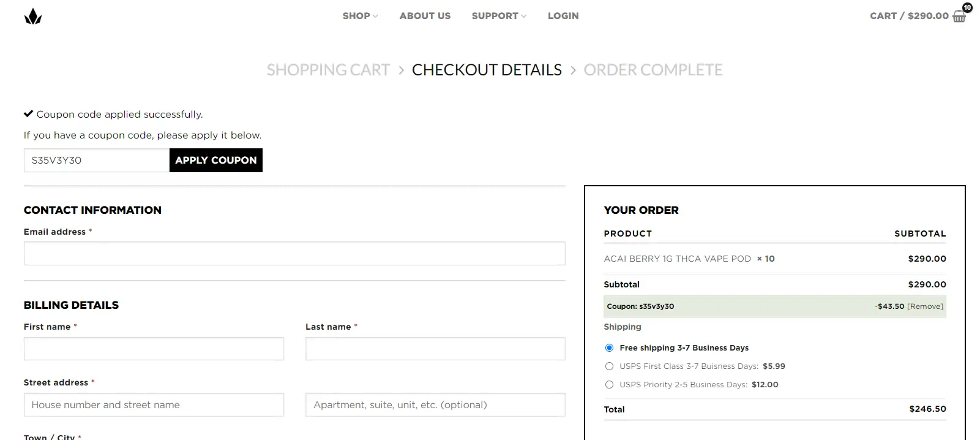Click the First name field
Screen dimensions: 980x440
(x=154, y=349)
